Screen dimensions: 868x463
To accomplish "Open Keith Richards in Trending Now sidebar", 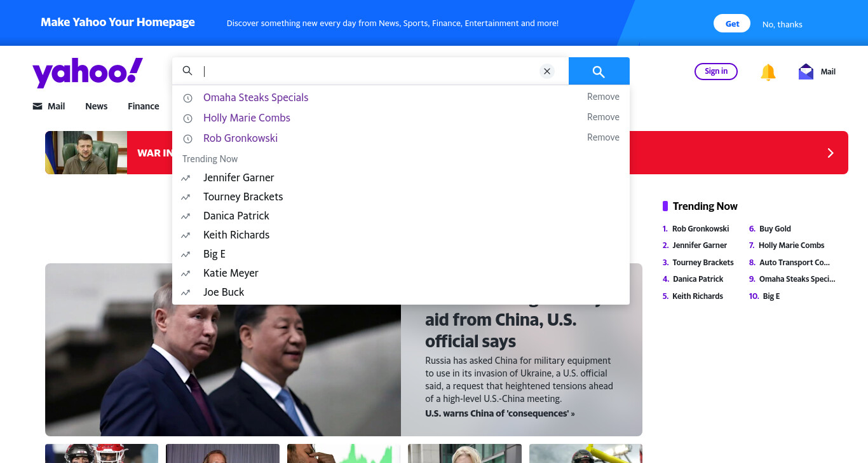I will pyautogui.click(x=698, y=296).
